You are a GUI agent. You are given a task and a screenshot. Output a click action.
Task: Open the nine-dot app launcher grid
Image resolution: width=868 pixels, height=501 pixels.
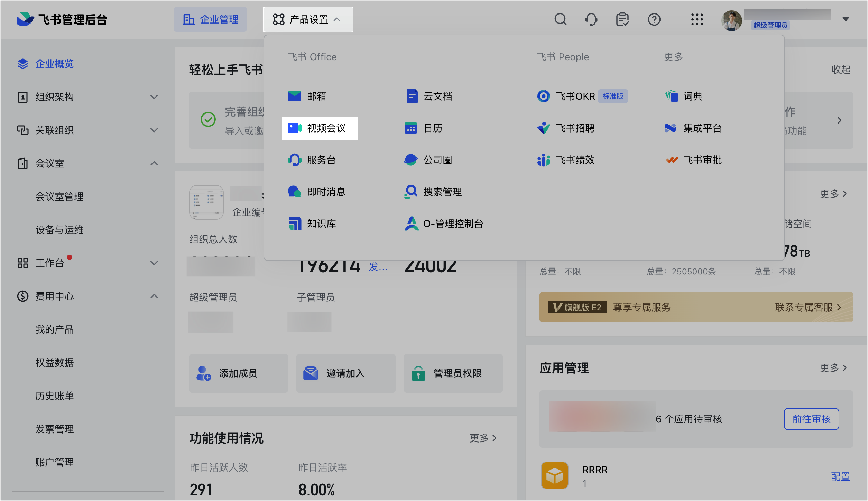tap(697, 19)
